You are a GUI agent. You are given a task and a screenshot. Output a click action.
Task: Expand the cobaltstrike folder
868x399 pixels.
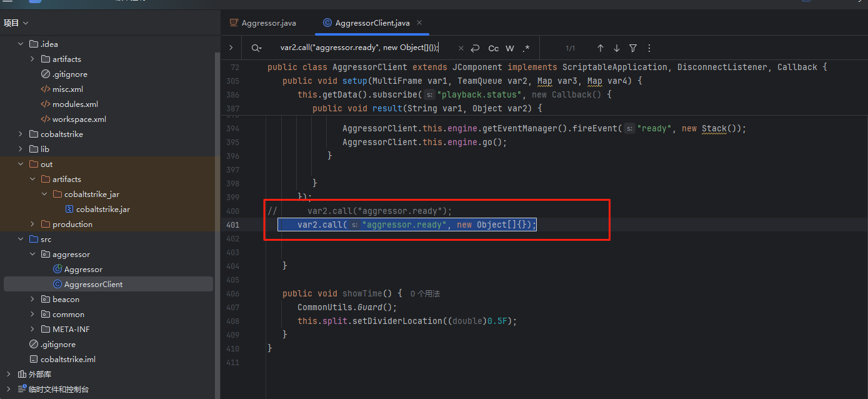pos(20,134)
